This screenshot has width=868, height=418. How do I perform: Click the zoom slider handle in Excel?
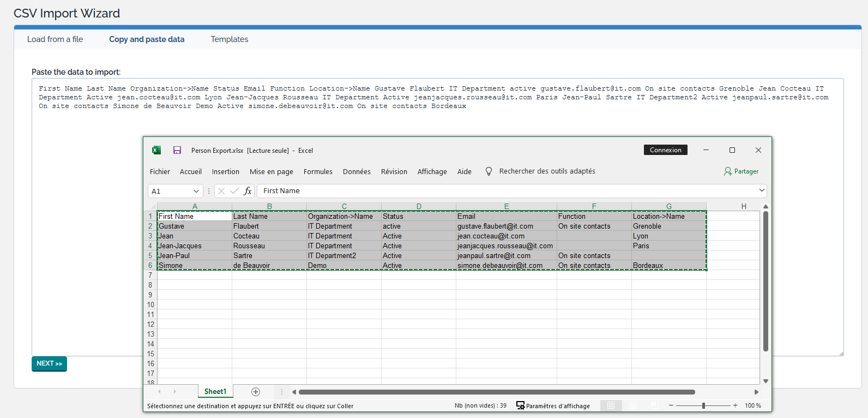pos(703,405)
